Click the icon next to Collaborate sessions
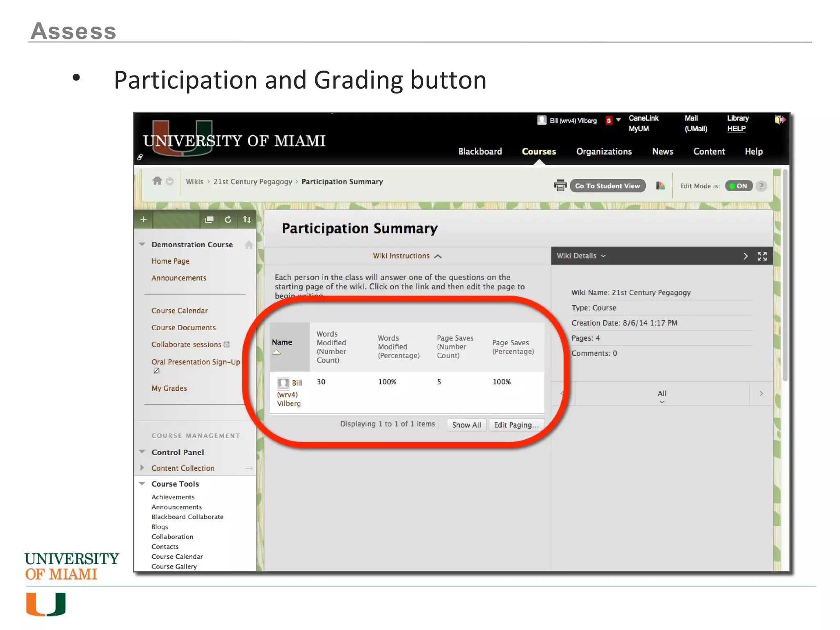This screenshot has width=840, height=630. point(226,345)
